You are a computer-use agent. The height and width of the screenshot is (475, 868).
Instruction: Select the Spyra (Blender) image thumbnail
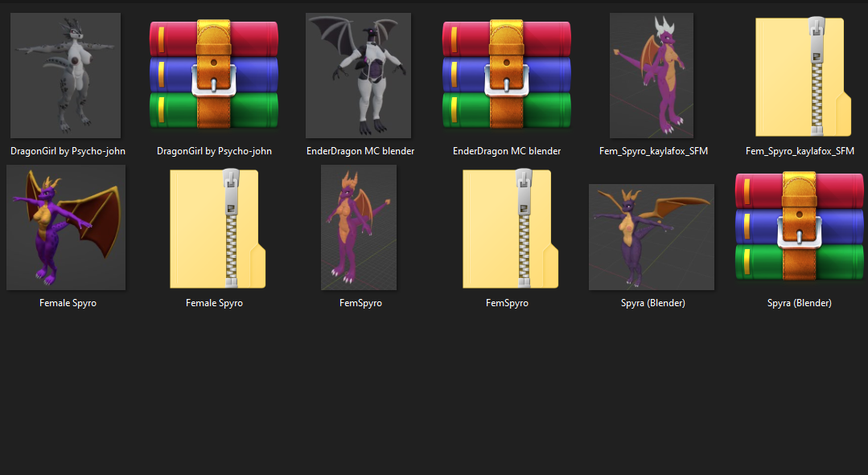[652, 236]
